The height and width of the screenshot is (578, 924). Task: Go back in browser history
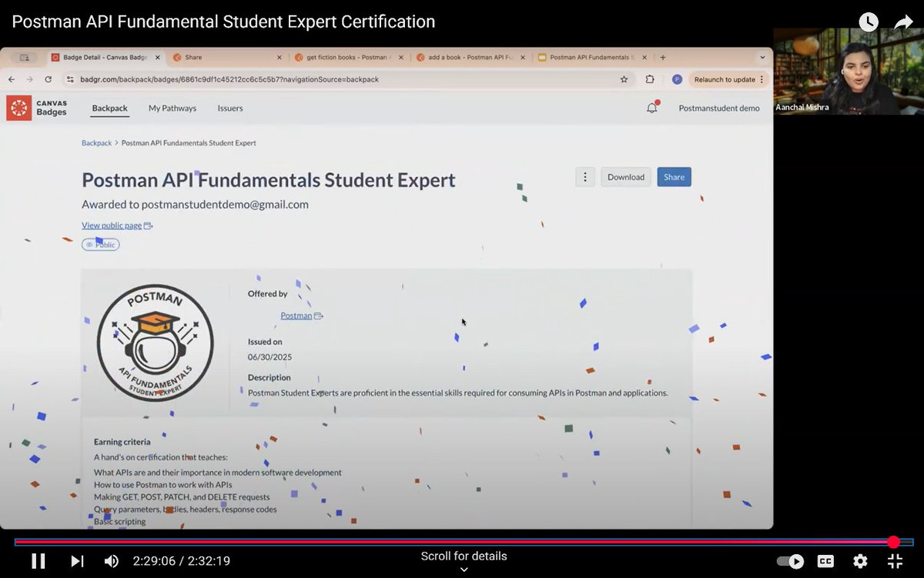(12, 79)
